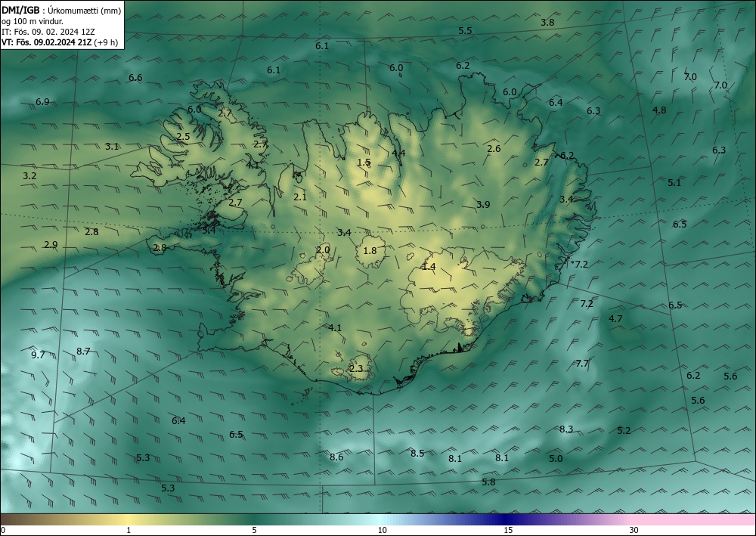This screenshot has height=536, width=756.
Task: Click the map value '6.9'
Action: click(42, 102)
